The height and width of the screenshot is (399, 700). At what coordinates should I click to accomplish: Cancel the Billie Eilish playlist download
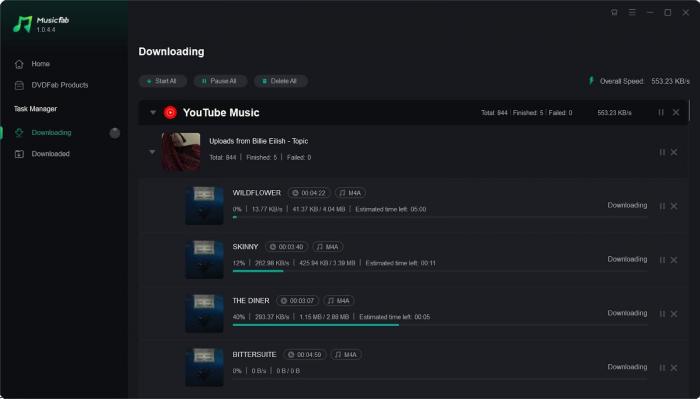pos(674,152)
